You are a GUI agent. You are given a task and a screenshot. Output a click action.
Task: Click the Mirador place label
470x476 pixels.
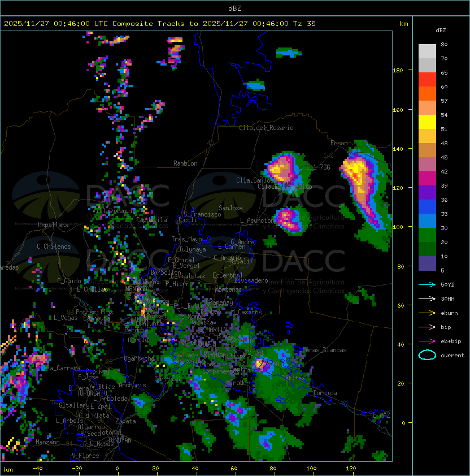pyautogui.click(x=238, y=383)
